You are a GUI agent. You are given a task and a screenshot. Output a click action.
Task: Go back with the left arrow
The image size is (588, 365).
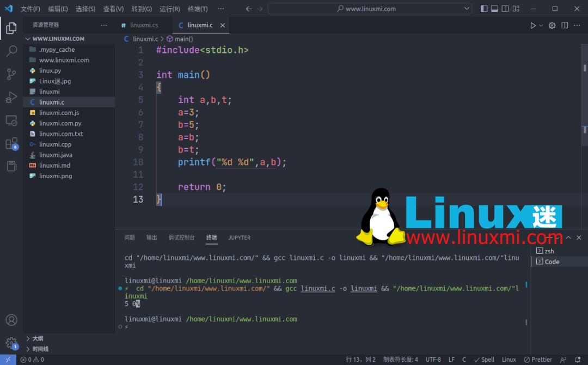249,9
